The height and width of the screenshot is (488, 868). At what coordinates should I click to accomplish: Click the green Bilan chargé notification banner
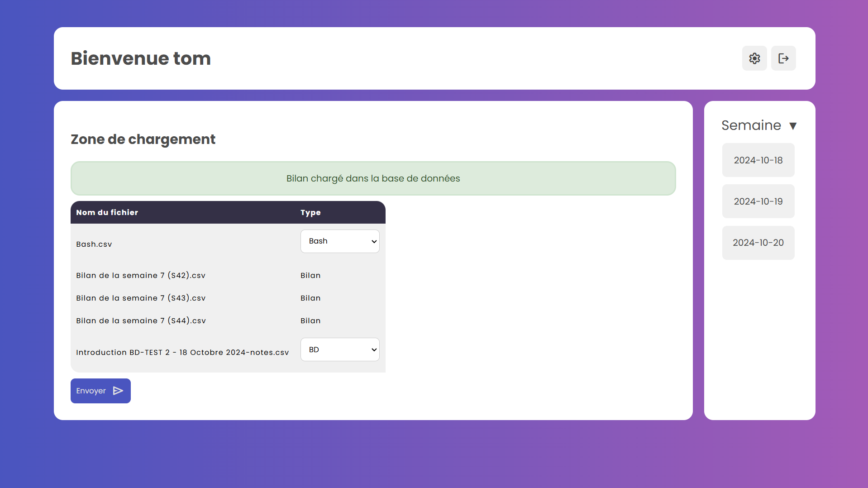373,178
